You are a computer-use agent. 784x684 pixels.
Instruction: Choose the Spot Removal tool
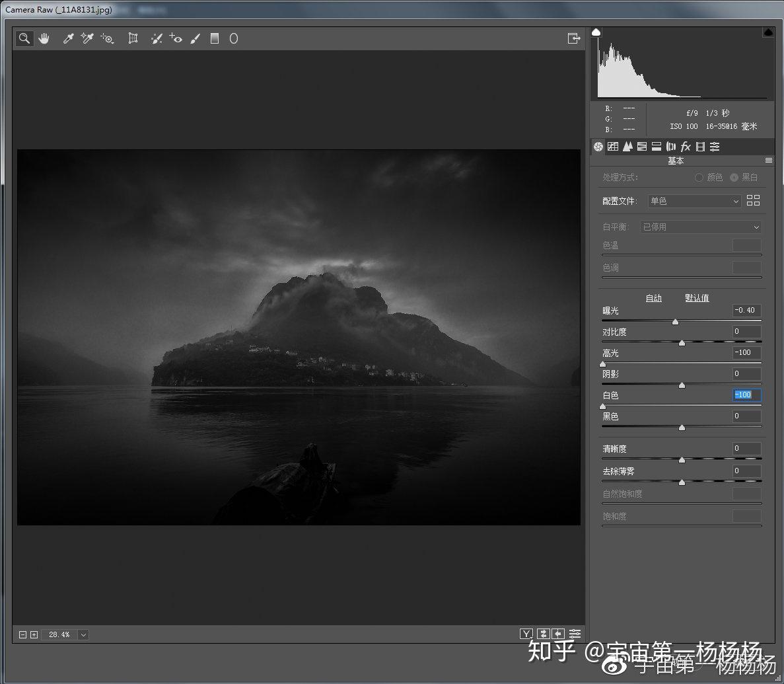157,38
